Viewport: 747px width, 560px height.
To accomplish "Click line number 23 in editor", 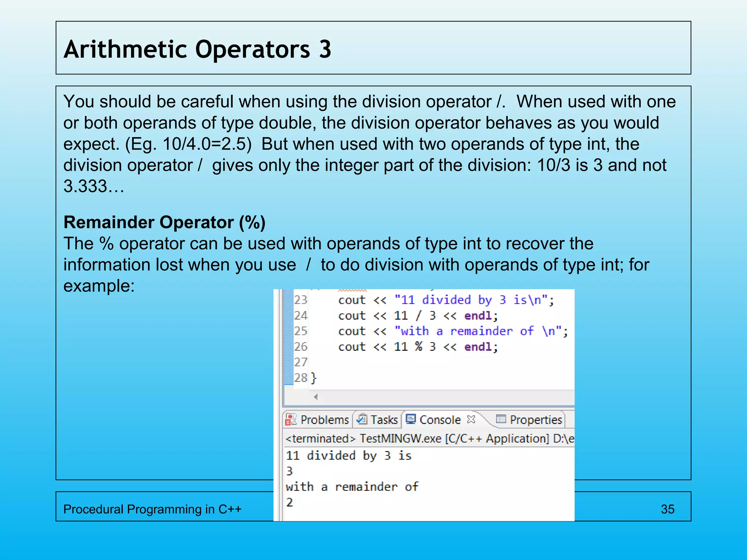I will (x=301, y=300).
